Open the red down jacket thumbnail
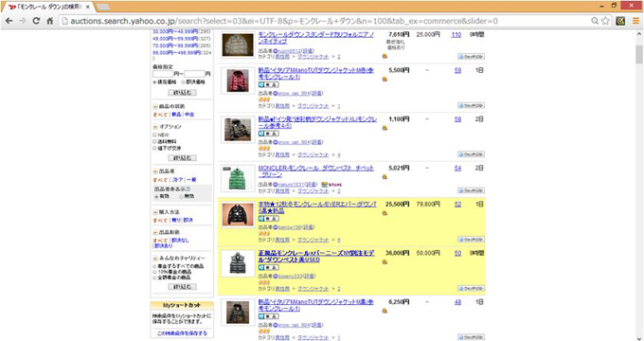644x341 pixels. (x=238, y=81)
